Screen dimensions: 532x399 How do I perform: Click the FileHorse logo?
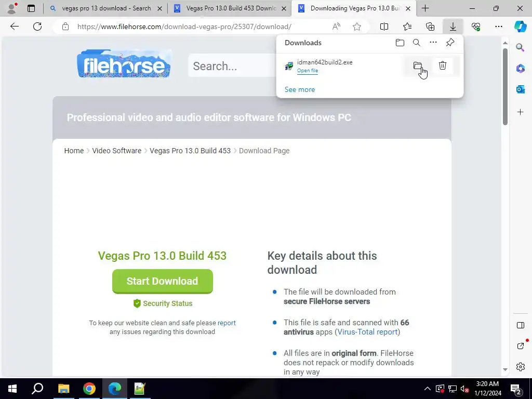124,64
